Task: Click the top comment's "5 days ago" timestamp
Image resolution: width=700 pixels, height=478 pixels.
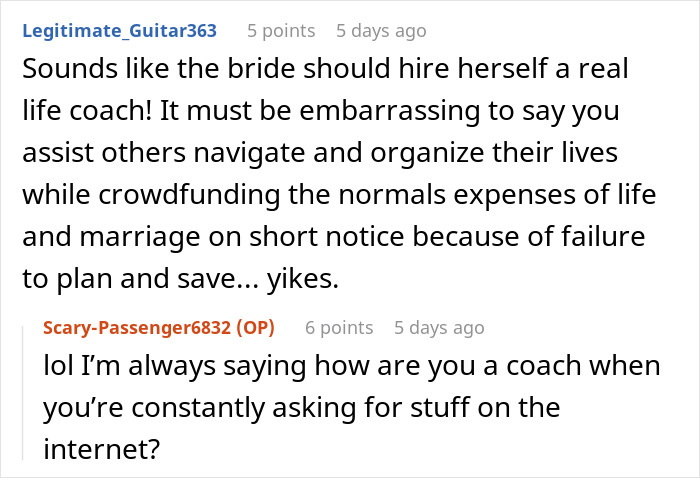Action: pos(381,30)
